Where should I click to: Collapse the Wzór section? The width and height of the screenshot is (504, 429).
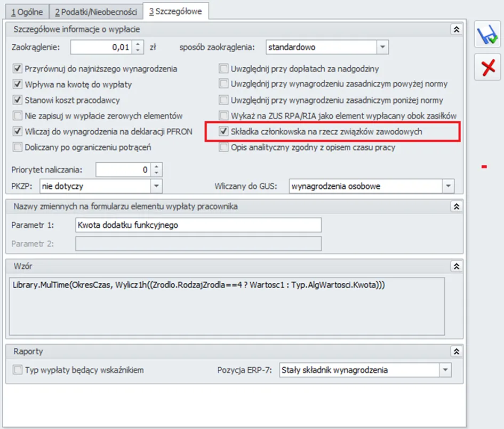pos(455,266)
